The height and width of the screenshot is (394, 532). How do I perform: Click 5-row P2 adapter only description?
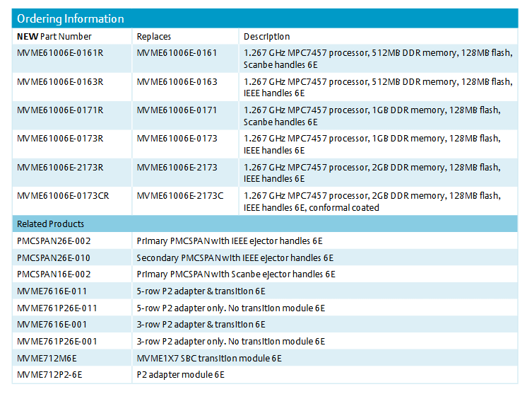coord(231,308)
